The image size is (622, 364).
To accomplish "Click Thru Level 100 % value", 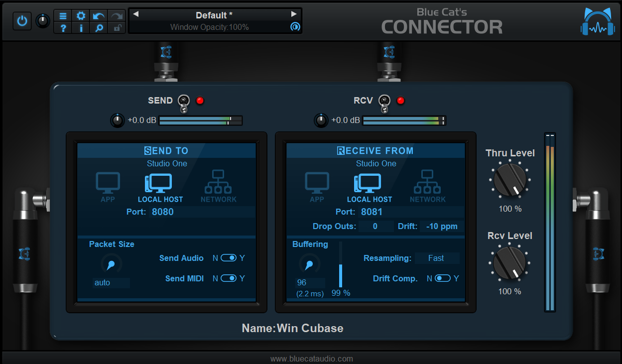I will tap(510, 209).
